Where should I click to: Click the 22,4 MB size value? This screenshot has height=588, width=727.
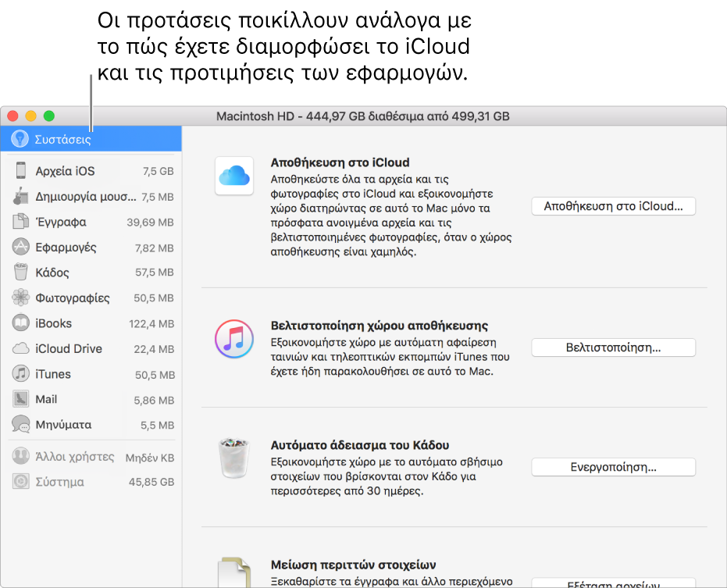(154, 349)
